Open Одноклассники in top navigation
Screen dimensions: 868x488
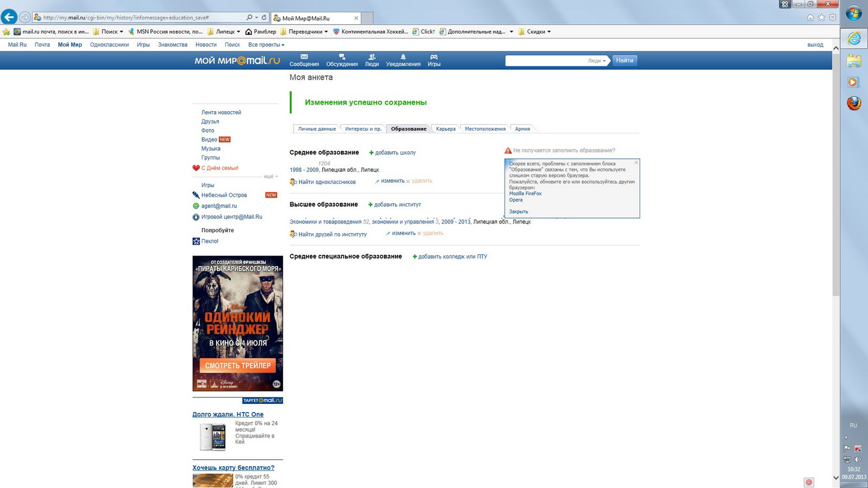(x=110, y=45)
